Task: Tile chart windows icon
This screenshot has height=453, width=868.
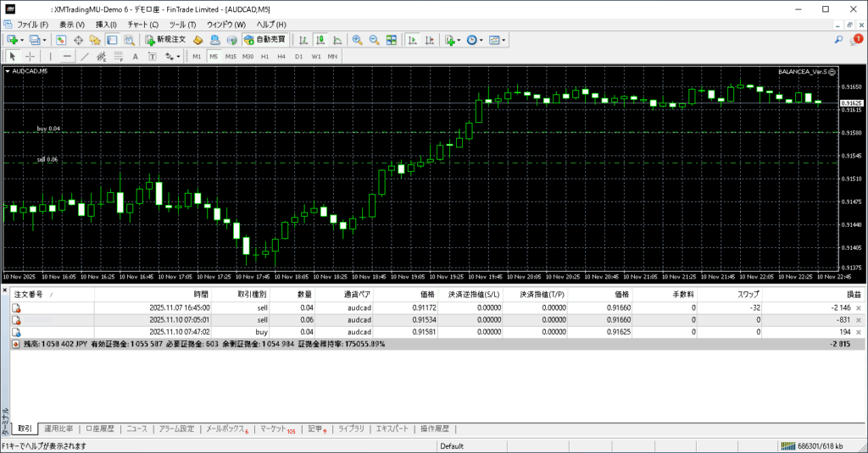Action: pos(392,40)
